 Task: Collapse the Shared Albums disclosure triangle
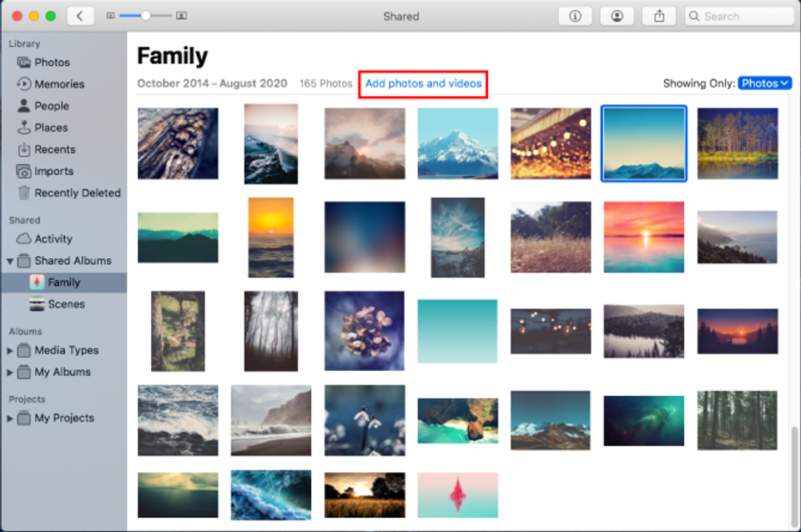10,261
